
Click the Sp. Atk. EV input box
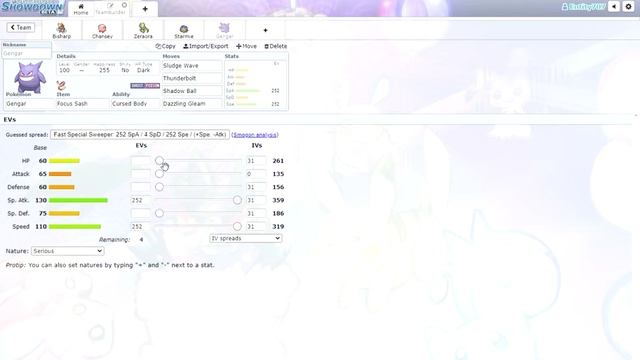tap(141, 200)
